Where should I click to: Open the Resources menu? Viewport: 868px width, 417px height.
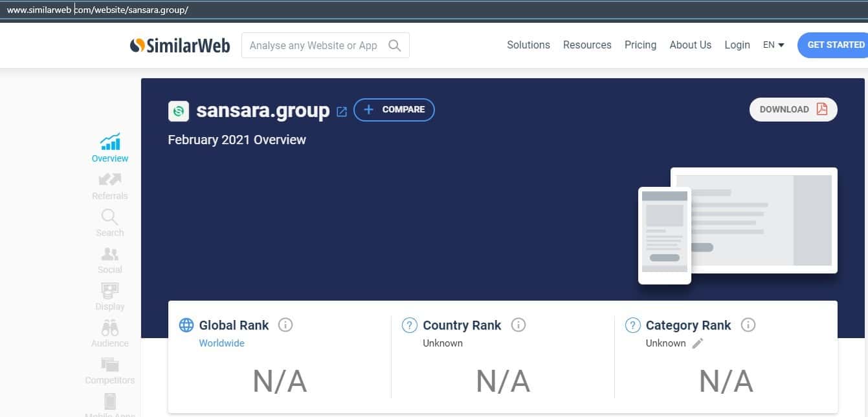[587, 45]
